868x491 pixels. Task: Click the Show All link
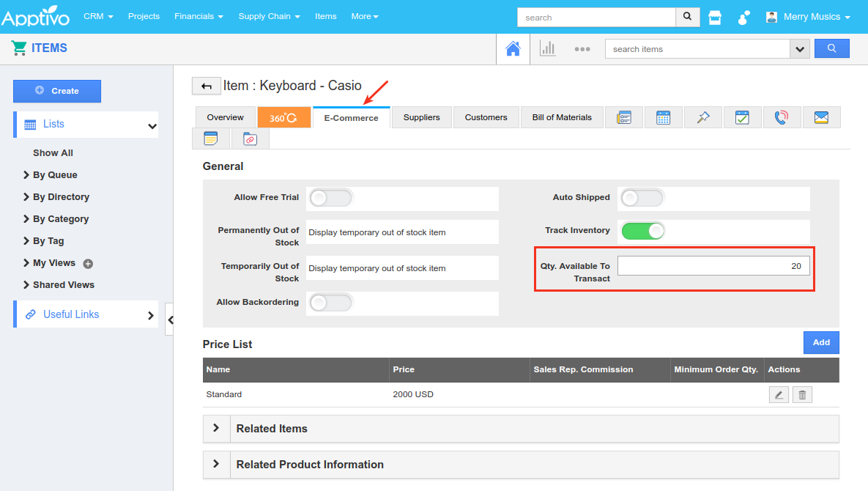(x=53, y=152)
